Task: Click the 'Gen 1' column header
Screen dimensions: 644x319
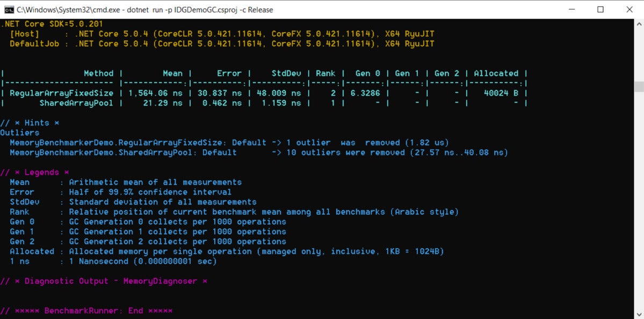Action: tap(407, 74)
